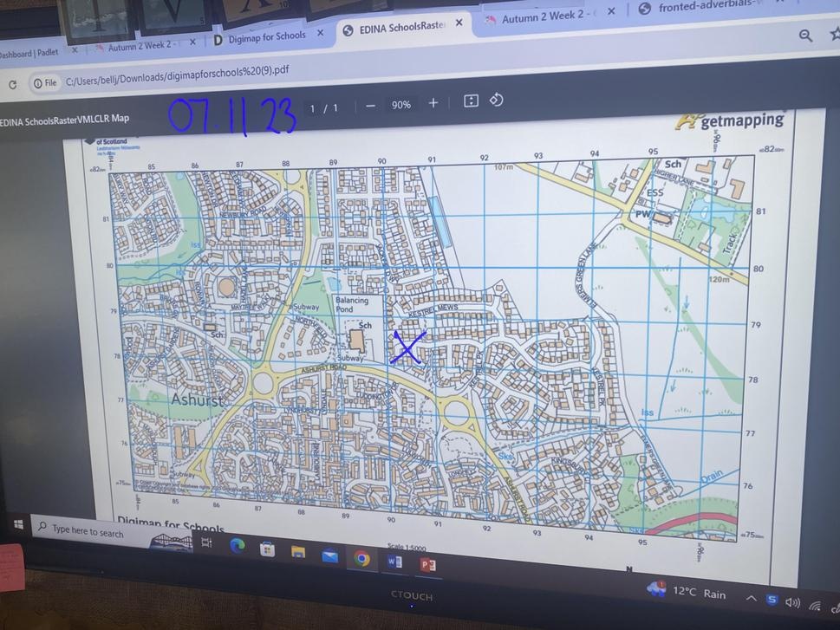Close the EDINA SchoolsRaster tab
The image size is (840, 630).
point(459,22)
